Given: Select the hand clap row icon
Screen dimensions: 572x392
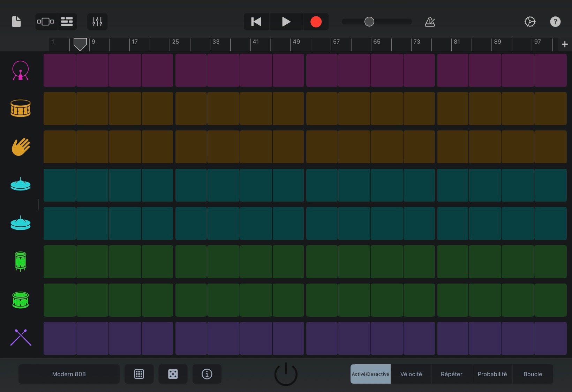Looking at the screenshot, I should click(x=21, y=147).
